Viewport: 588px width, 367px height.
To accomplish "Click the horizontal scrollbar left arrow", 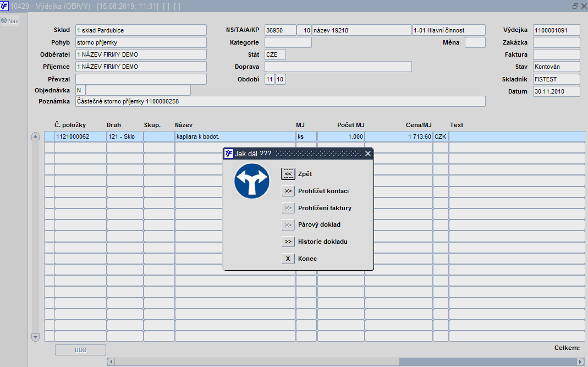I will 111,361.
